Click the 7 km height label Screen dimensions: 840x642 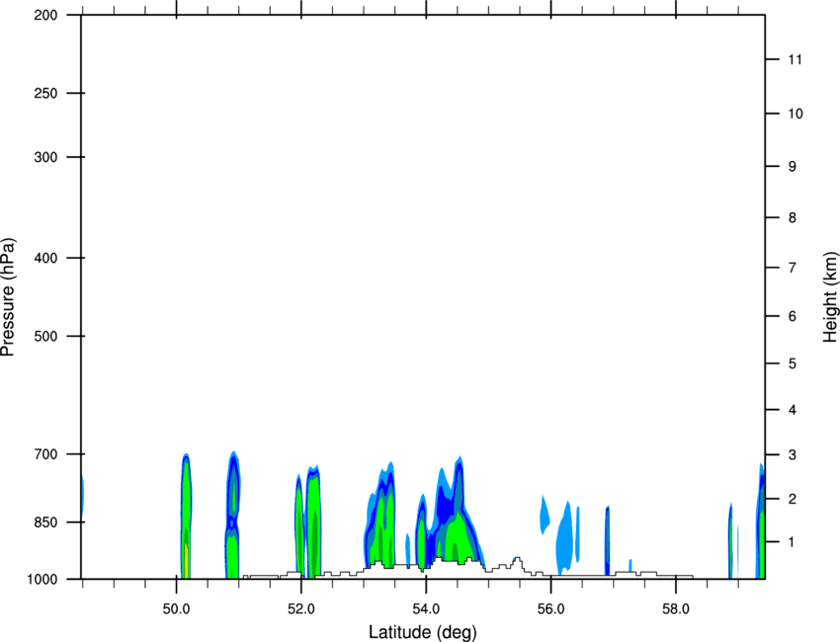coord(793,268)
